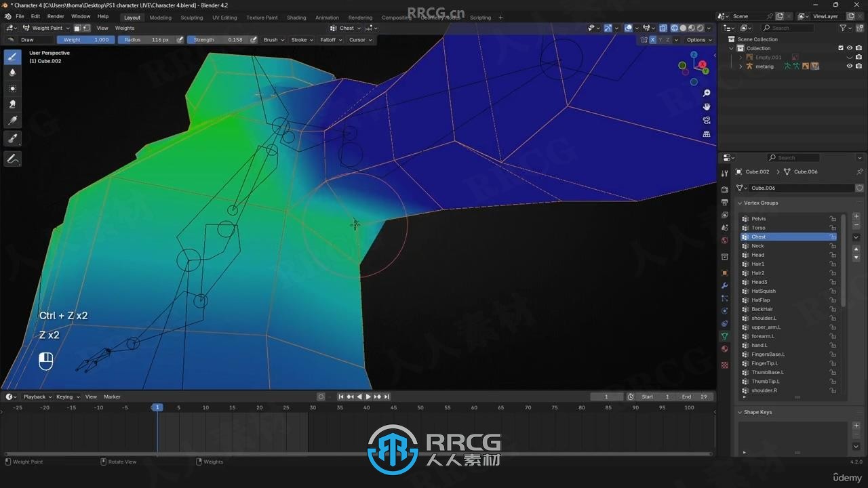Select the Draw brush tool in toolbar
Viewport: 868px width, 488px height.
12,57
